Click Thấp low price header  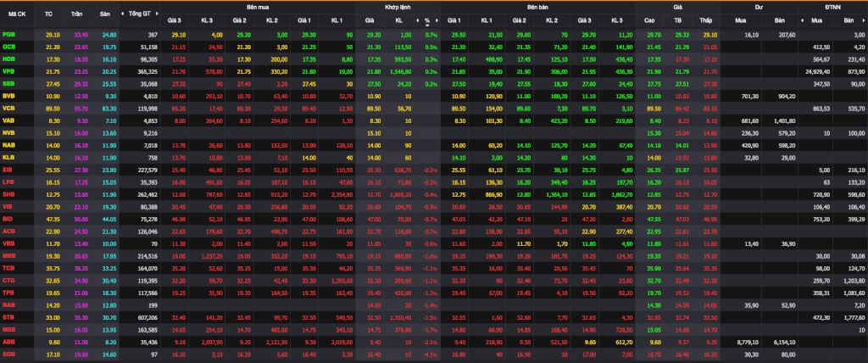coord(705,20)
